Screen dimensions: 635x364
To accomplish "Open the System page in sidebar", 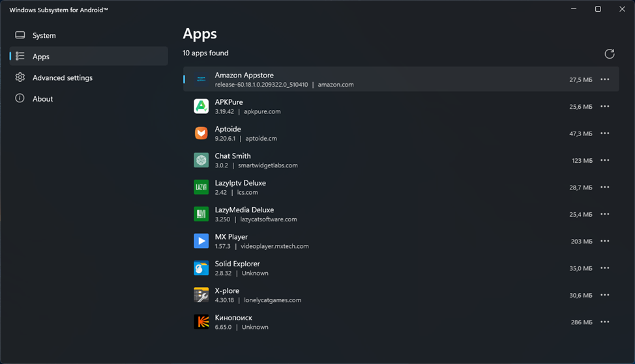I will pos(89,35).
